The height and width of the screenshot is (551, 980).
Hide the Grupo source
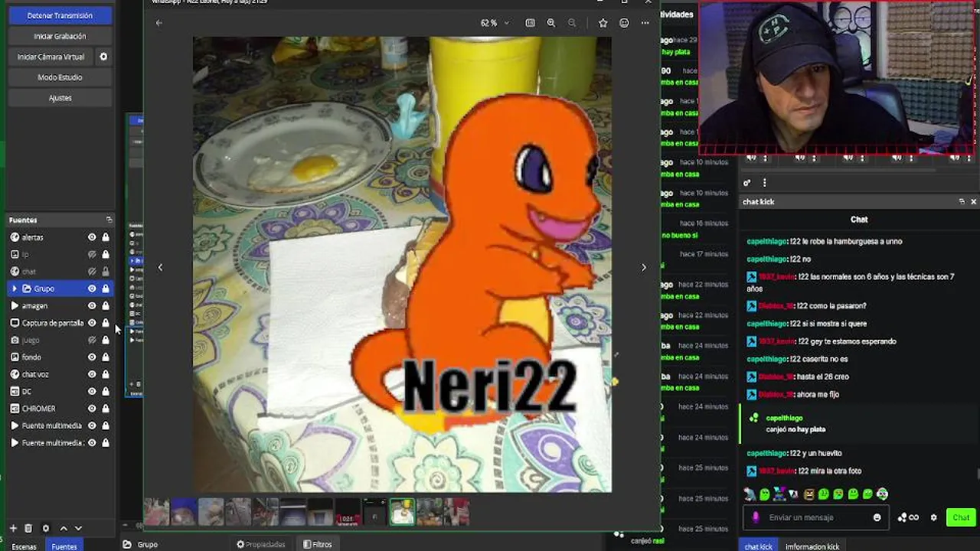(x=92, y=289)
